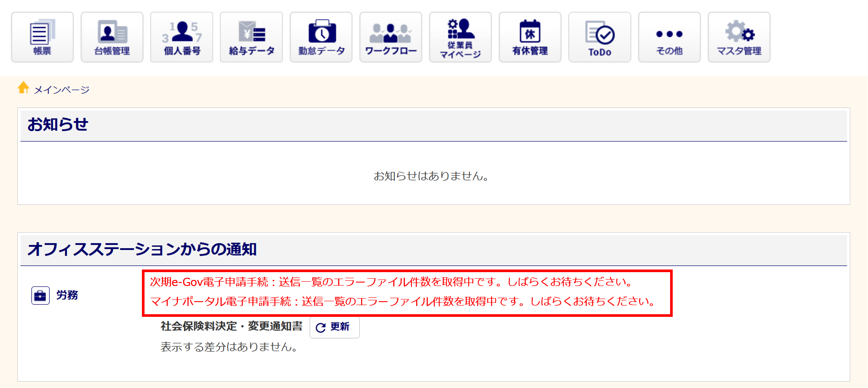The width and height of the screenshot is (868, 388).
Task: Open 給与データ payroll data
Action: pyautogui.click(x=251, y=37)
